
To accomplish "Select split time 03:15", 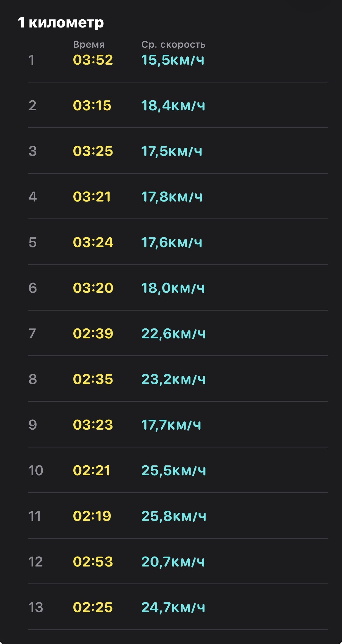I will pyautogui.click(x=92, y=106).
